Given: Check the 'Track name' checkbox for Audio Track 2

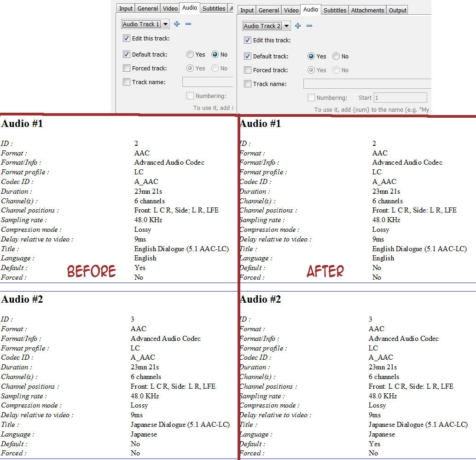Looking at the screenshot, I should pos(248,84).
